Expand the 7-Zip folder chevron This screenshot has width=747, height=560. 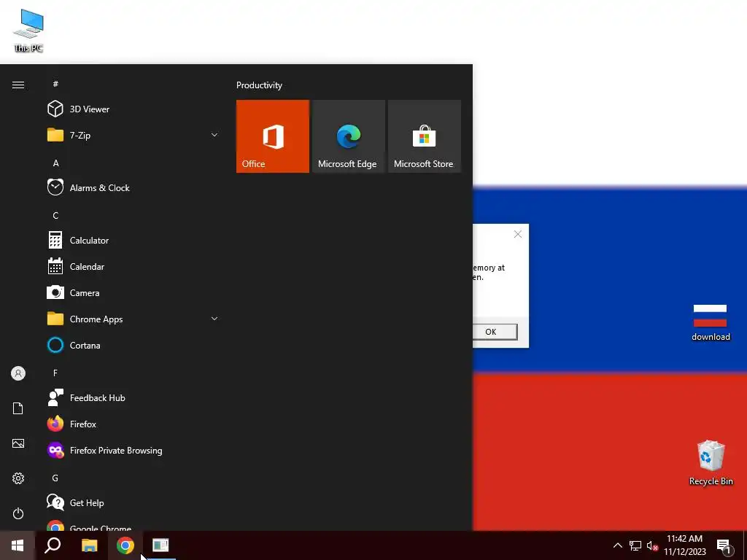click(214, 135)
